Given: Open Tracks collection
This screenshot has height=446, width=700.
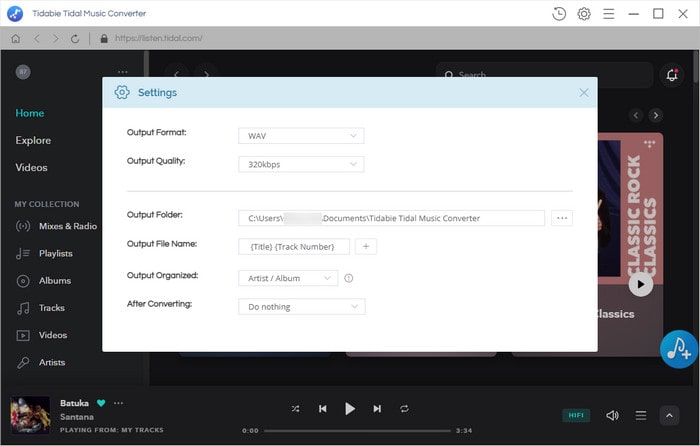Looking at the screenshot, I should pyautogui.click(x=40, y=308).
